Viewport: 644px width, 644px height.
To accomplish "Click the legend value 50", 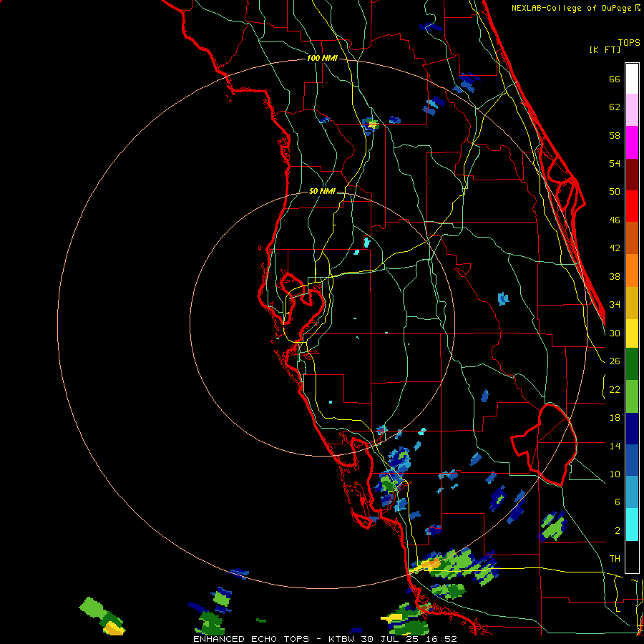I will click(x=615, y=191).
